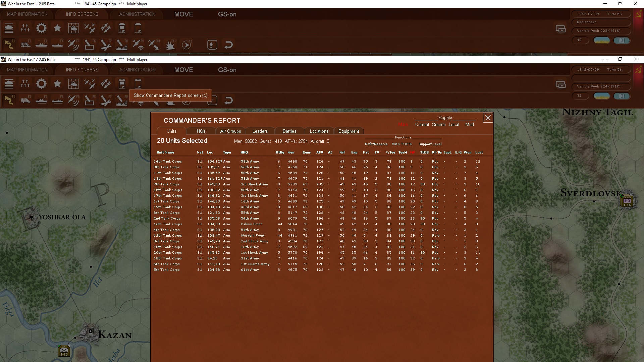Switch to the Air Groups tab
This screenshot has height=362, width=644.
click(230, 131)
